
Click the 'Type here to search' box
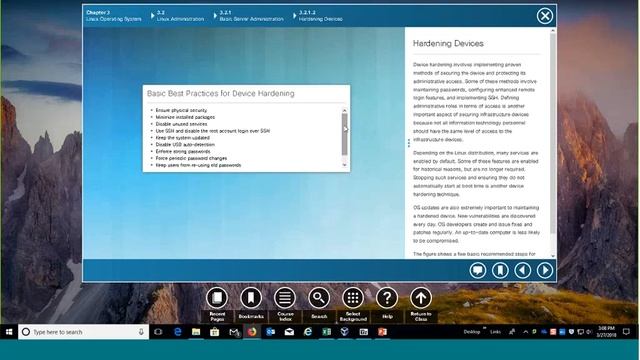83,332
